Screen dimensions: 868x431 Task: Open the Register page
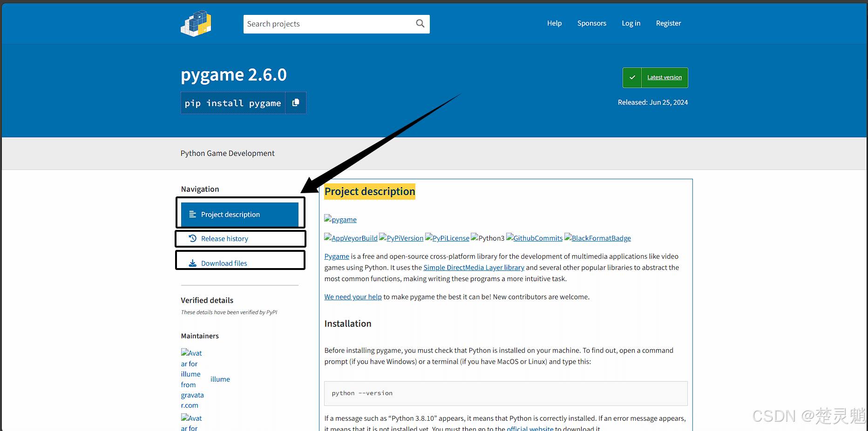(x=668, y=23)
